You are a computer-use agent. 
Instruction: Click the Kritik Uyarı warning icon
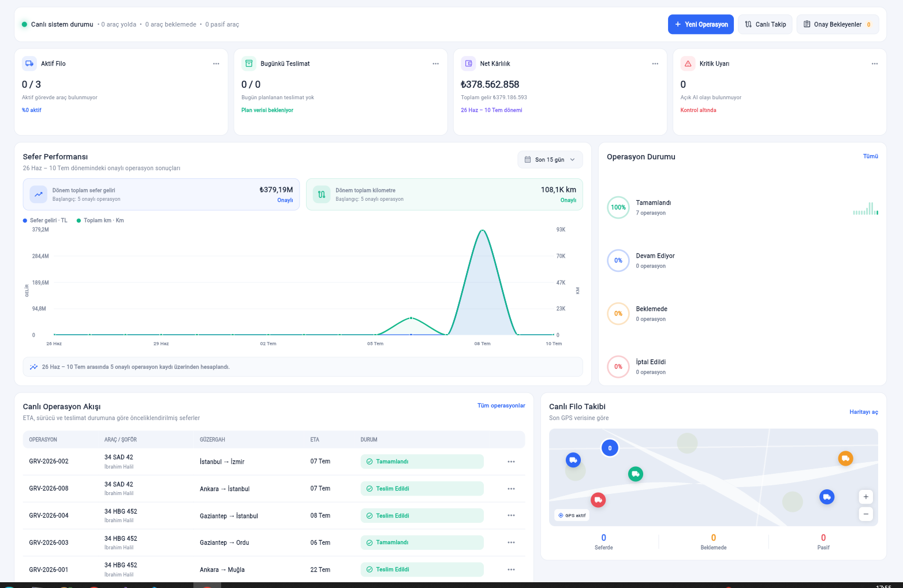click(688, 63)
